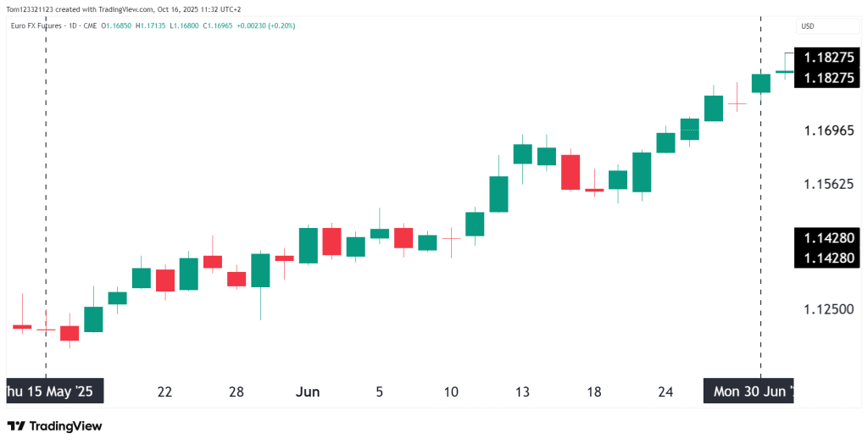
Task: Click the 24 date tick on time axis
Action: pos(665,392)
